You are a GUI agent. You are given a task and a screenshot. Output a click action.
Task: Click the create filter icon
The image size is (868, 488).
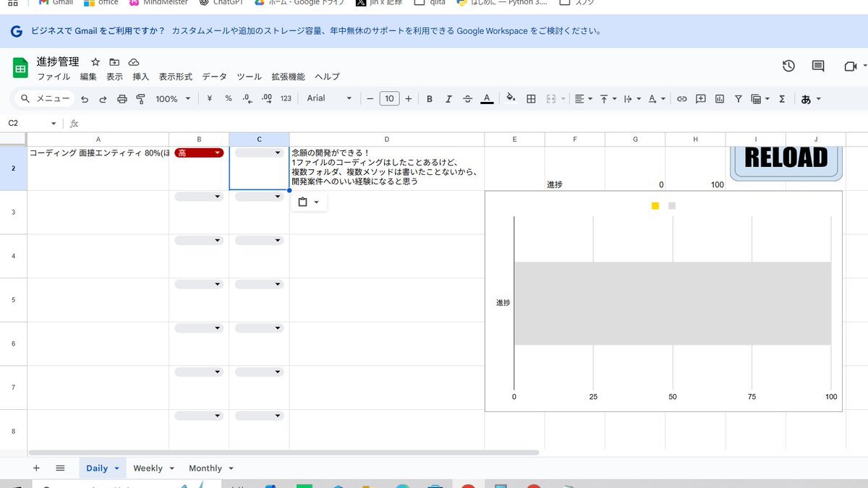(739, 99)
